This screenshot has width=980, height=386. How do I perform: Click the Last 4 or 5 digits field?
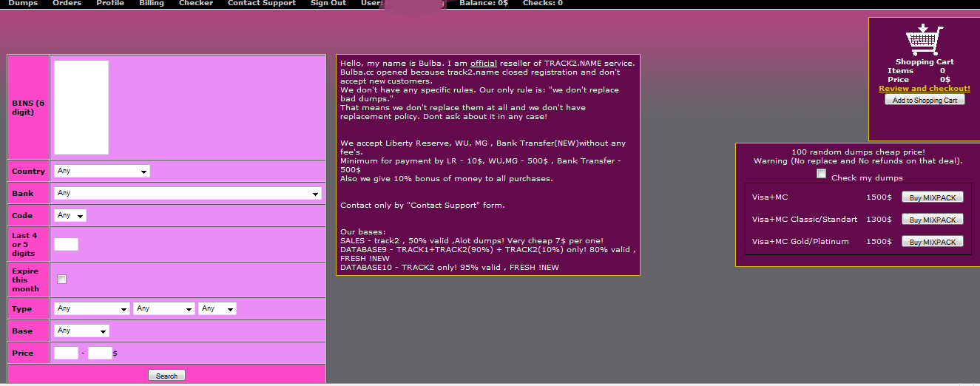pyautogui.click(x=66, y=244)
